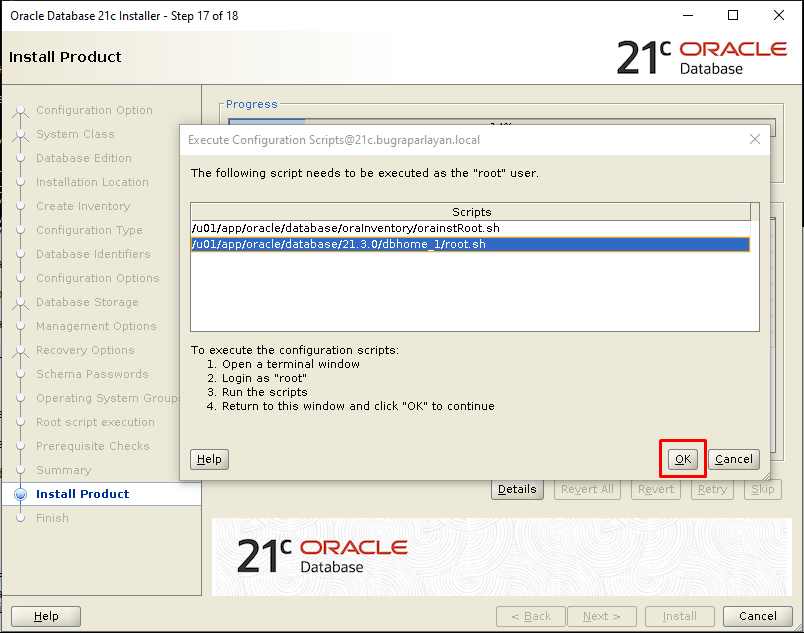The image size is (804, 633).
Task: Click the Install Product step bullet icon
Action: [21, 494]
